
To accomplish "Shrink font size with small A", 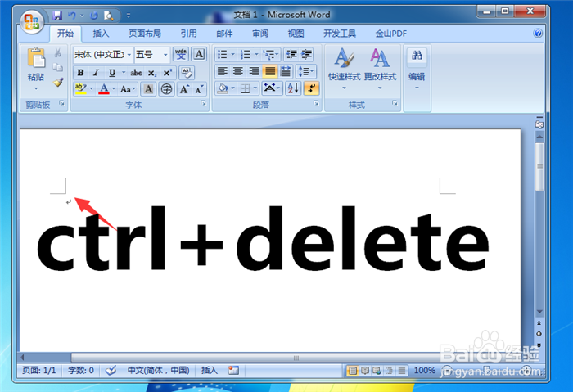I will (x=199, y=89).
